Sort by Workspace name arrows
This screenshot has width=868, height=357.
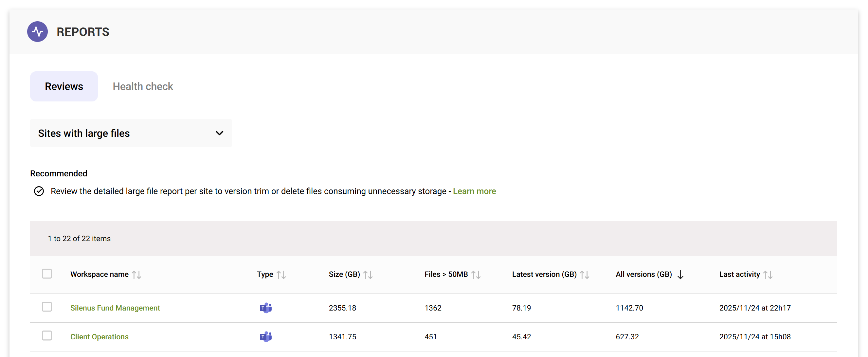[136, 275]
